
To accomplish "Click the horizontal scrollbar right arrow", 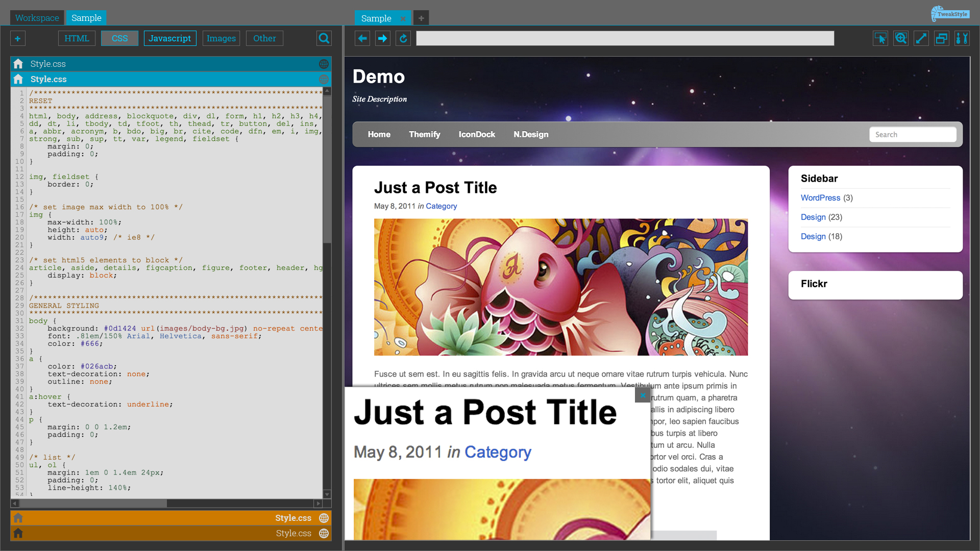I will [318, 503].
